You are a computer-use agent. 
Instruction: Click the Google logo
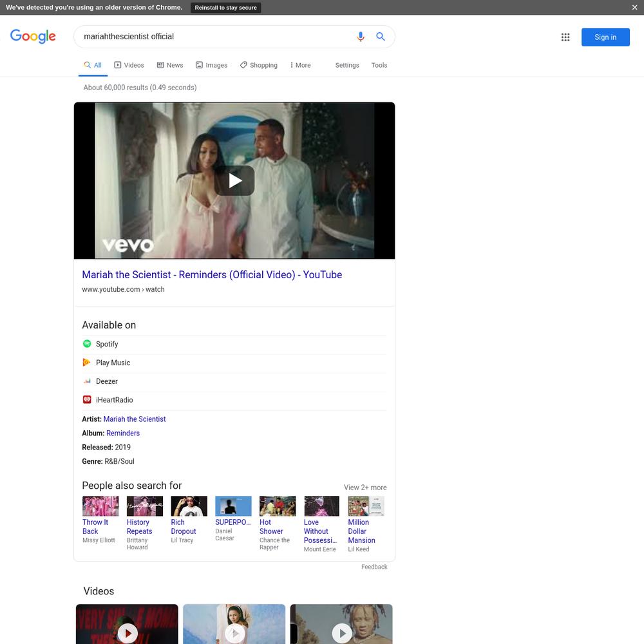[x=33, y=37]
